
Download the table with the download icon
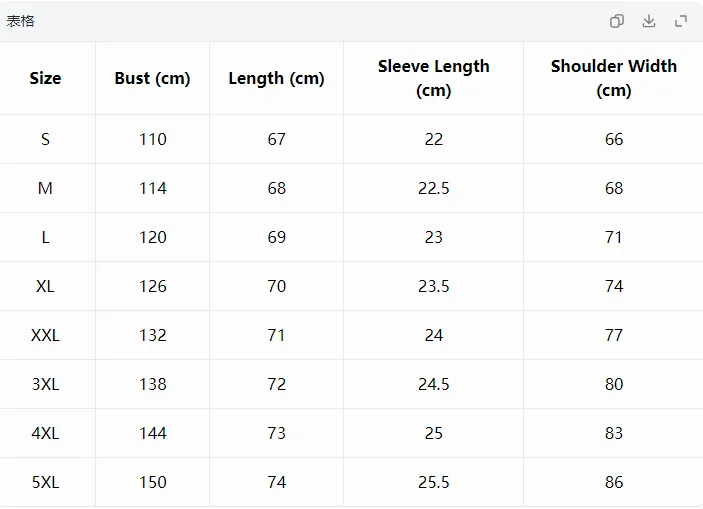[x=649, y=21]
